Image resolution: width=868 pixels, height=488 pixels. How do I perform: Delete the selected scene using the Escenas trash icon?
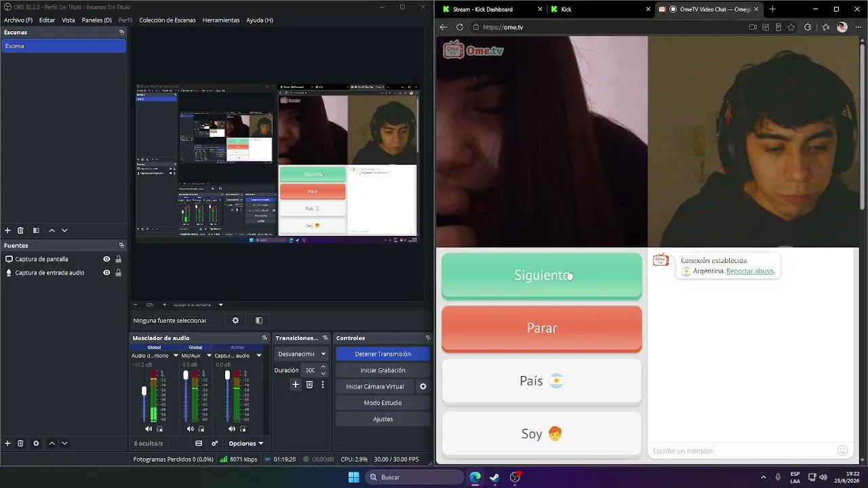[x=20, y=230]
